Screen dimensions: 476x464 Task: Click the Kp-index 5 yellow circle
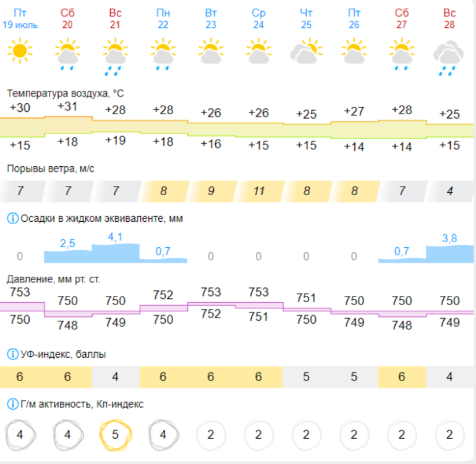115,434
